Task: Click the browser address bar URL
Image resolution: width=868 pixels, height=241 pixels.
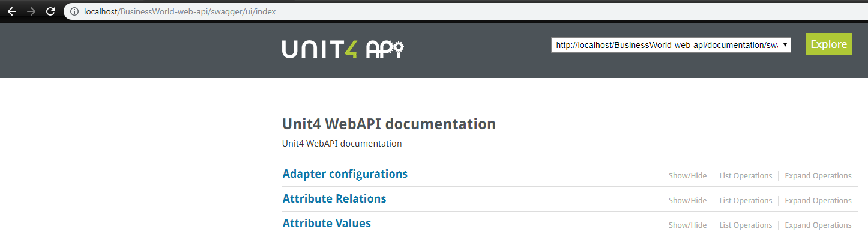Action: tap(180, 11)
